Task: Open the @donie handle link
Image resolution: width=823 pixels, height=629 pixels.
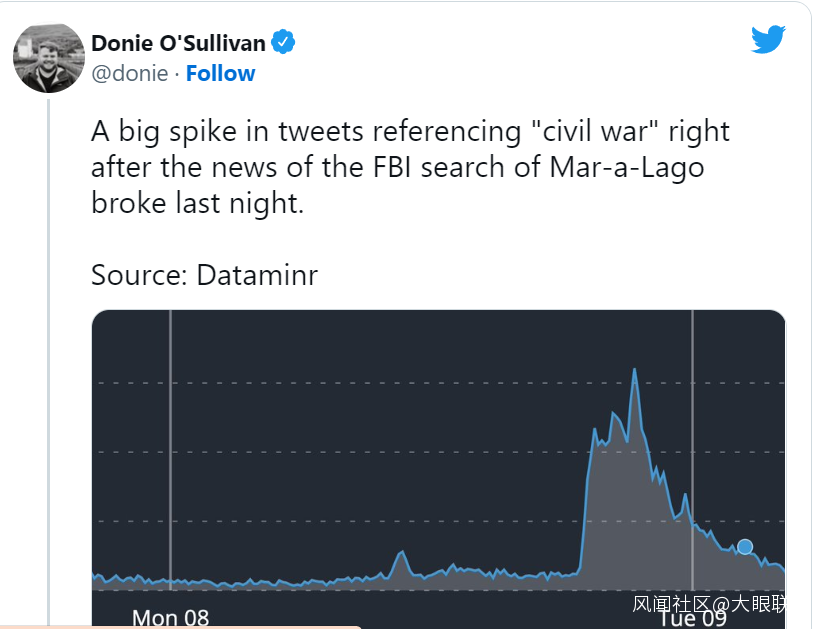Action: tap(129, 73)
